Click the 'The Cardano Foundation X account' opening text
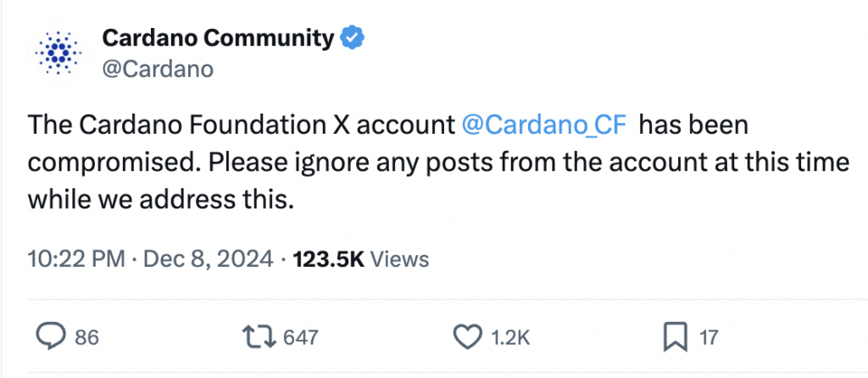 [241, 126]
